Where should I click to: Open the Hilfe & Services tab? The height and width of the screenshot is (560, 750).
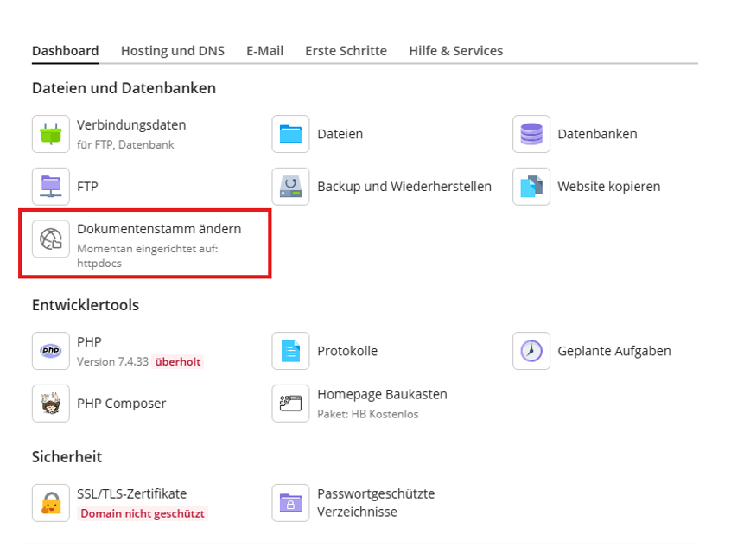coord(456,51)
